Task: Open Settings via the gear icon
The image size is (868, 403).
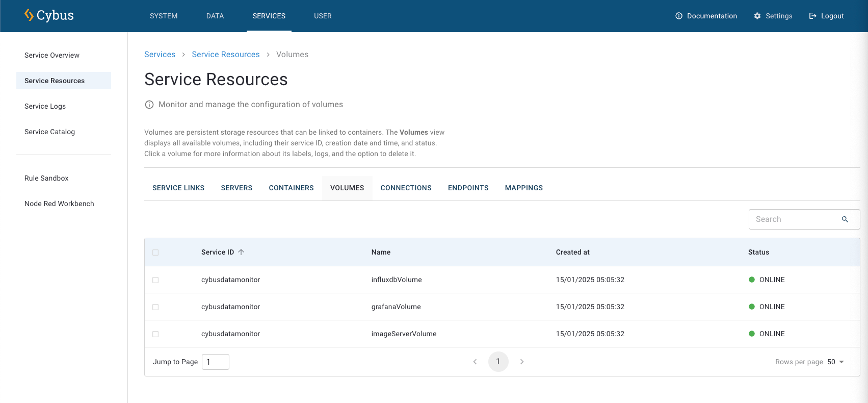Action: 757,16
